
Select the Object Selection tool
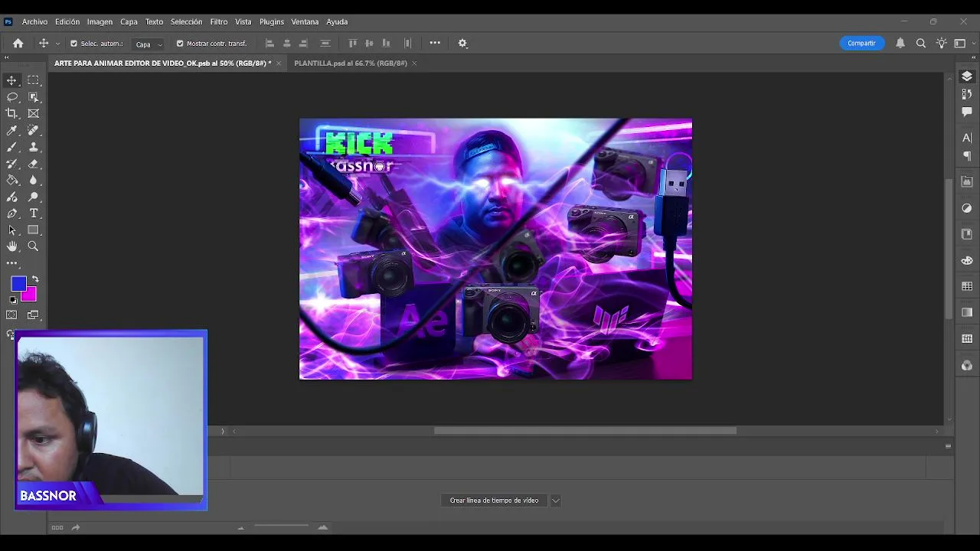pyautogui.click(x=34, y=97)
